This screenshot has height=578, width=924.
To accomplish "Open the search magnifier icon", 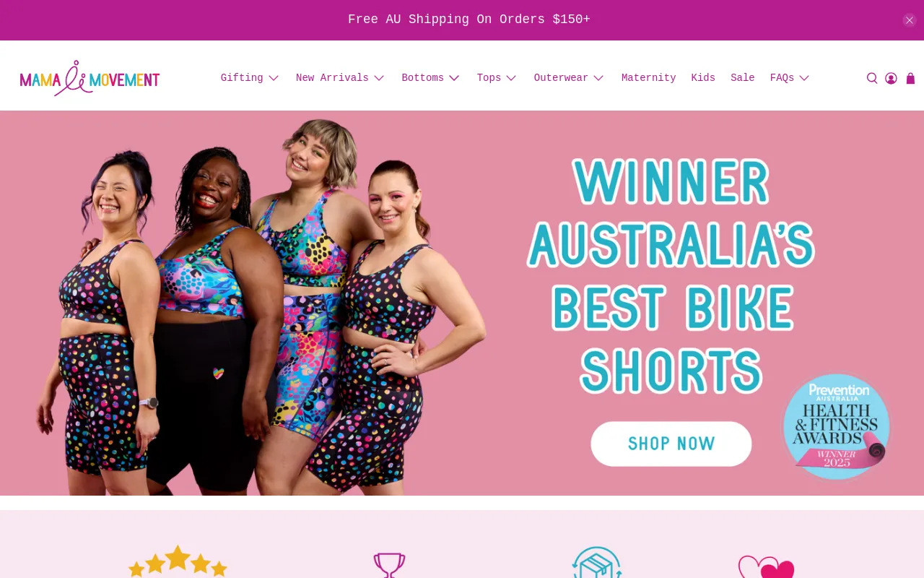I will 872,78.
